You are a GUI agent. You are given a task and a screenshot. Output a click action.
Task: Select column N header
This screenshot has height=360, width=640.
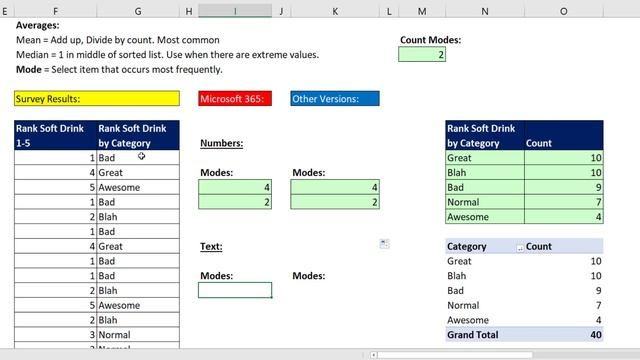click(x=485, y=11)
